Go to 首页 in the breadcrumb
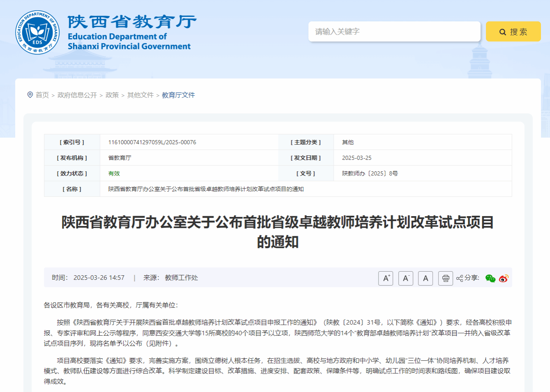 pos(42,95)
